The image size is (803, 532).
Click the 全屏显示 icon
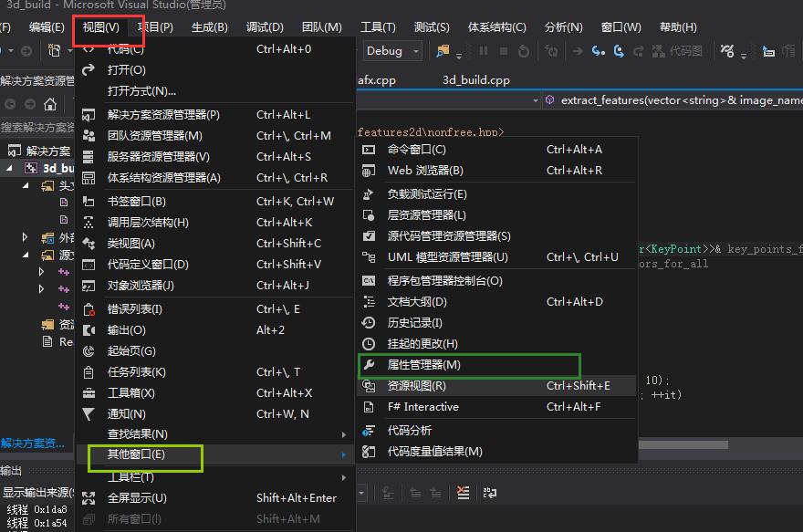point(89,498)
